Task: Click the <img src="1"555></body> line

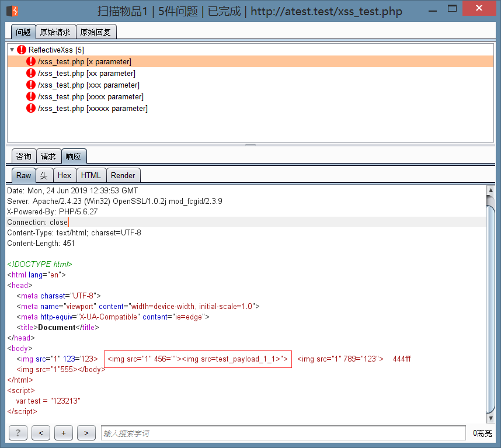Action: [x=61, y=369]
